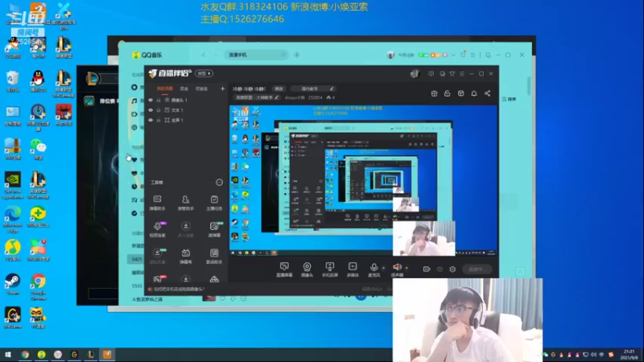644x362 pixels.
Task: Hide the 全屏 1 source with its eye icon
Action: 151,120
